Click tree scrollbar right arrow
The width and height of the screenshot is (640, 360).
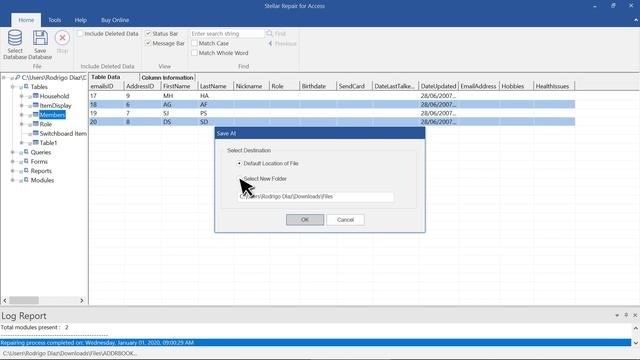[x=82, y=300]
